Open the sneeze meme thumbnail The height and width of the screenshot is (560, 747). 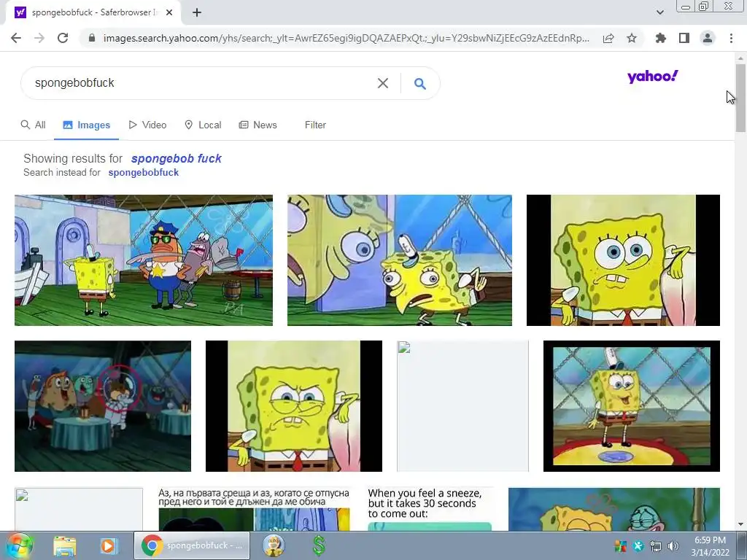click(430, 508)
